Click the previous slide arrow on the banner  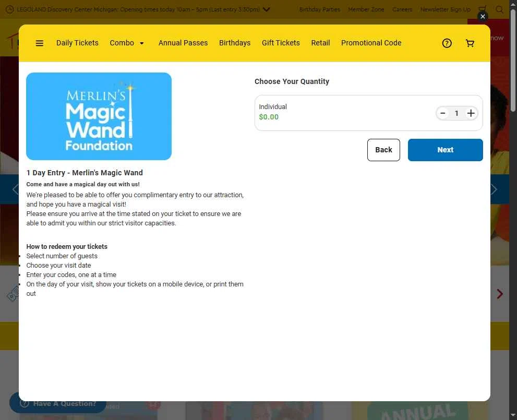(x=15, y=189)
